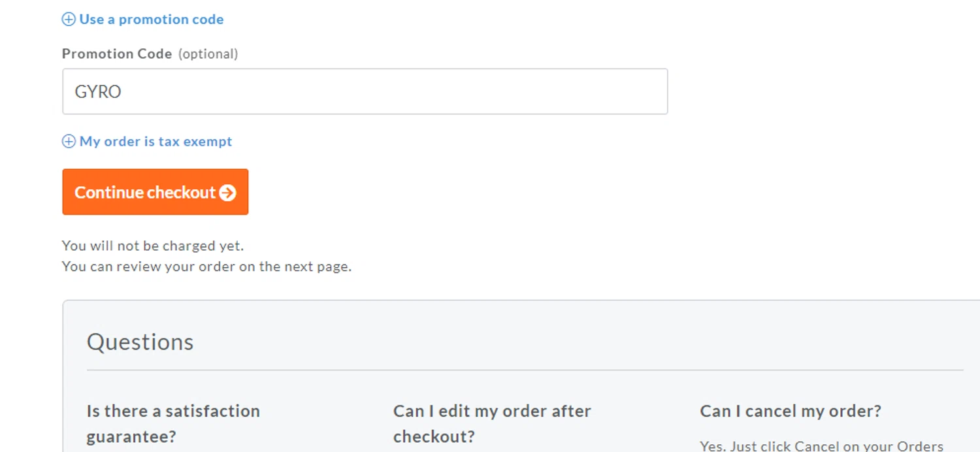Click the You will not be charged yet note
This screenshot has height=452, width=980.
[153, 246]
